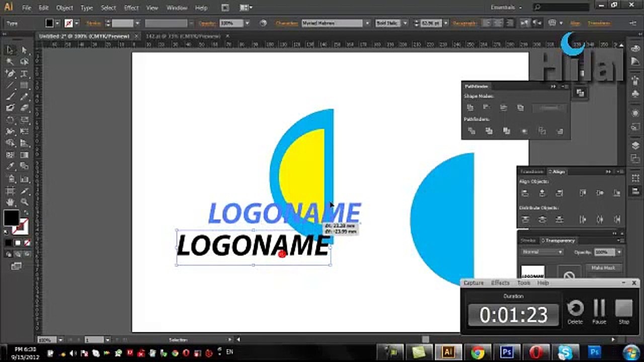Open blending mode dropdown Normal
The width and height of the screenshot is (644, 362).
[x=541, y=252]
